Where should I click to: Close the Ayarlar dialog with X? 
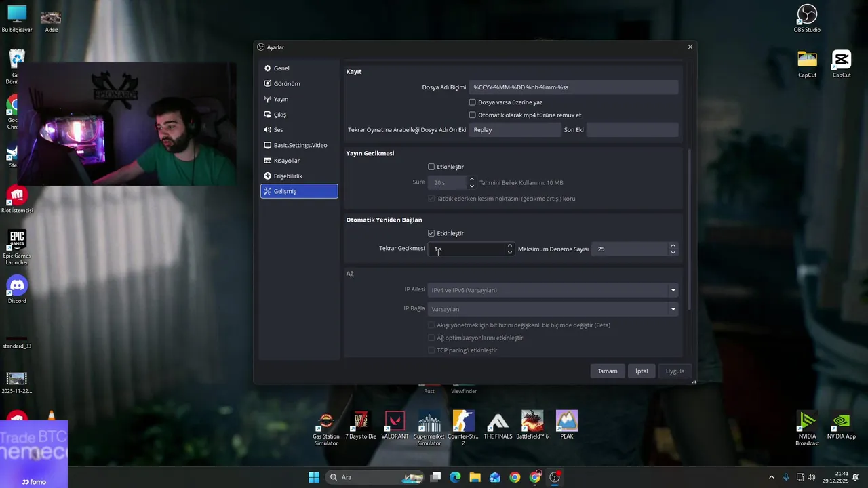coord(690,47)
